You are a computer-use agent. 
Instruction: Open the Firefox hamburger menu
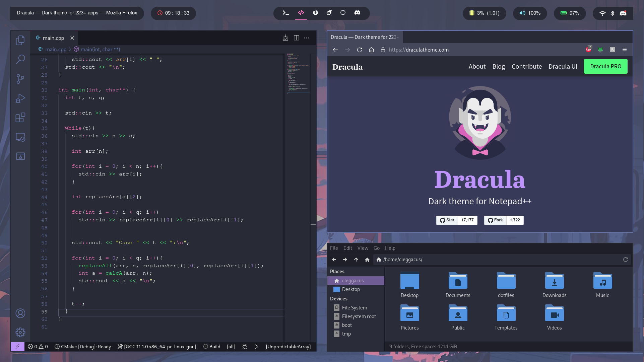click(624, 50)
